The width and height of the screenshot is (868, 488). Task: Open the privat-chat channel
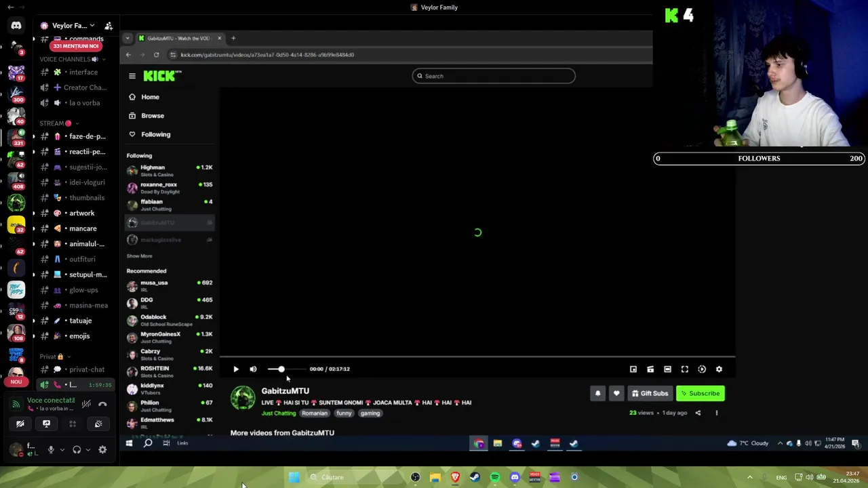coord(76,369)
